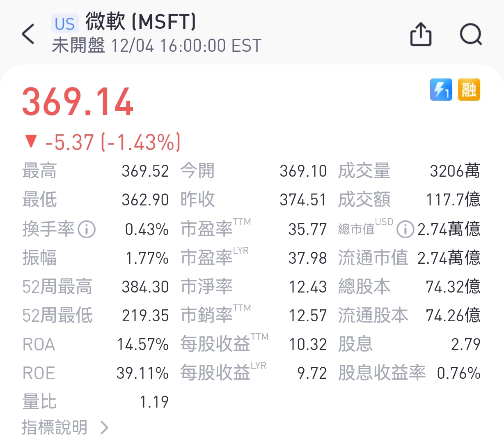Tap the 未開盤 market status text

tap(78, 46)
